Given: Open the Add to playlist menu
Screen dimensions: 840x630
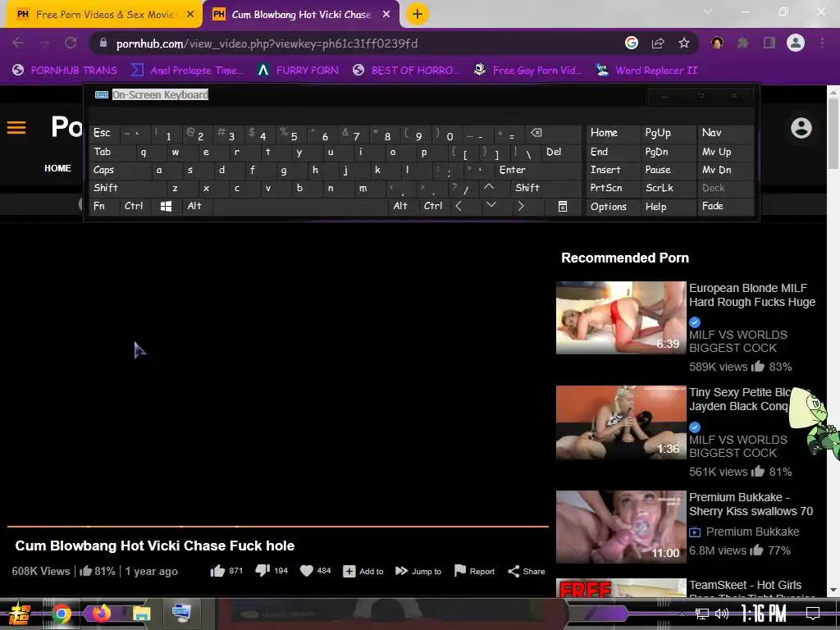Looking at the screenshot, I should pyautogui.click(x=363, y=571).
